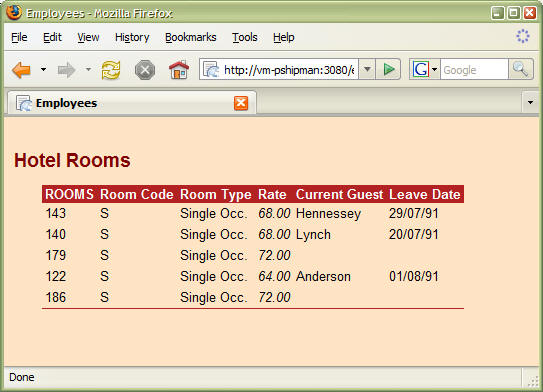Click the ROOMS column header

click(69, 194)
